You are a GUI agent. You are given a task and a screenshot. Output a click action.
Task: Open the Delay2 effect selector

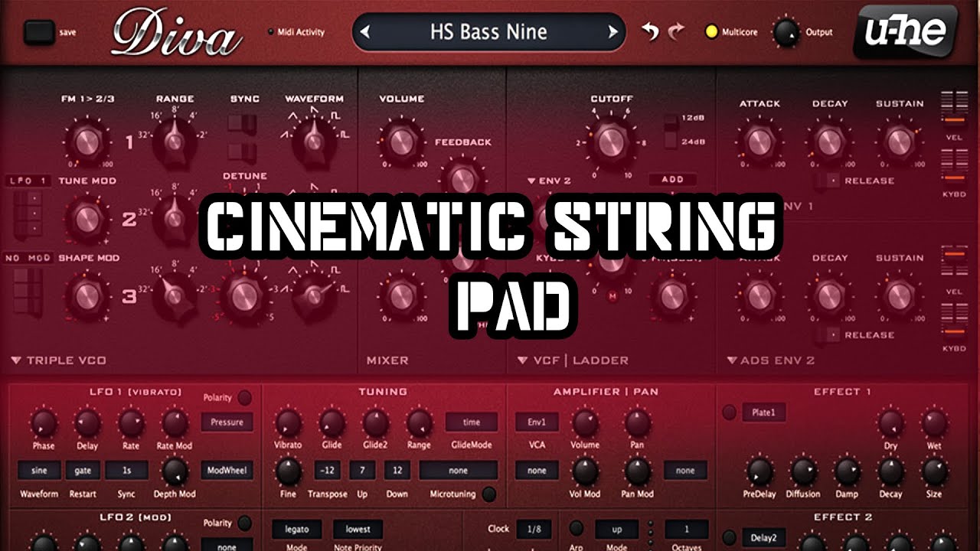[763, 538]
